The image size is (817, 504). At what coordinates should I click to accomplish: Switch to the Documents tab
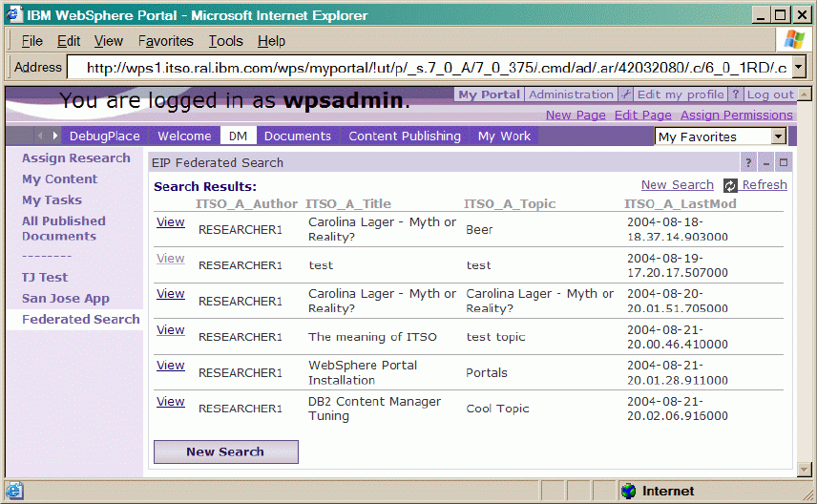297,136
